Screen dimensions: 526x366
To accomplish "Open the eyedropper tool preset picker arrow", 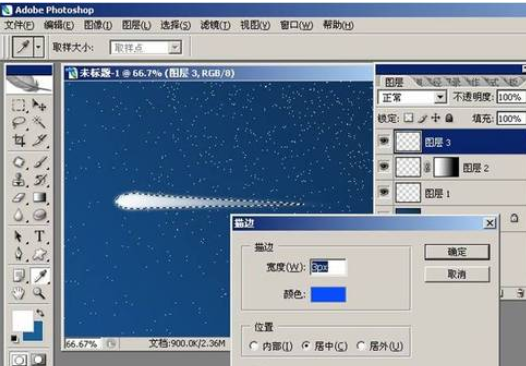I will (x=39, y=47).
